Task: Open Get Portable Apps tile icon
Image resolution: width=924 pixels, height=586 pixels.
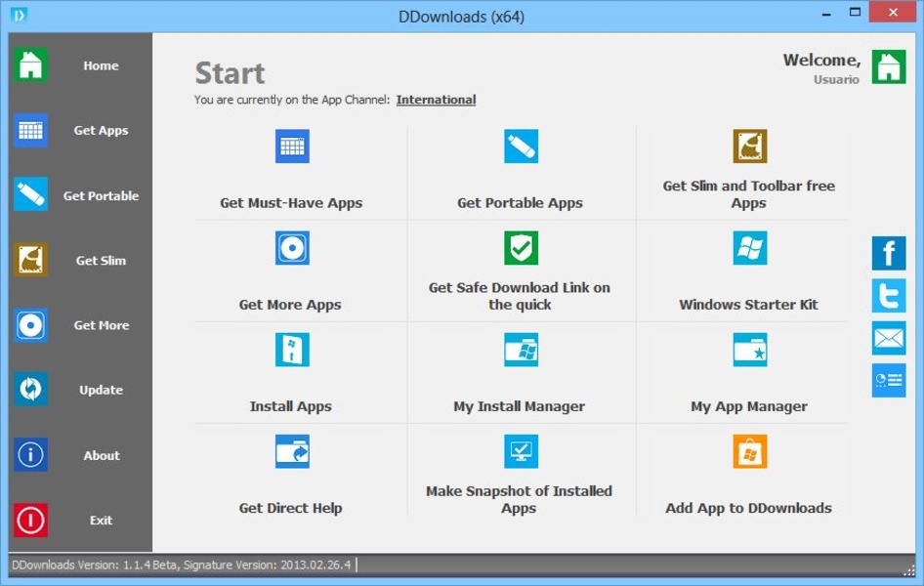Action: (521, 146)
